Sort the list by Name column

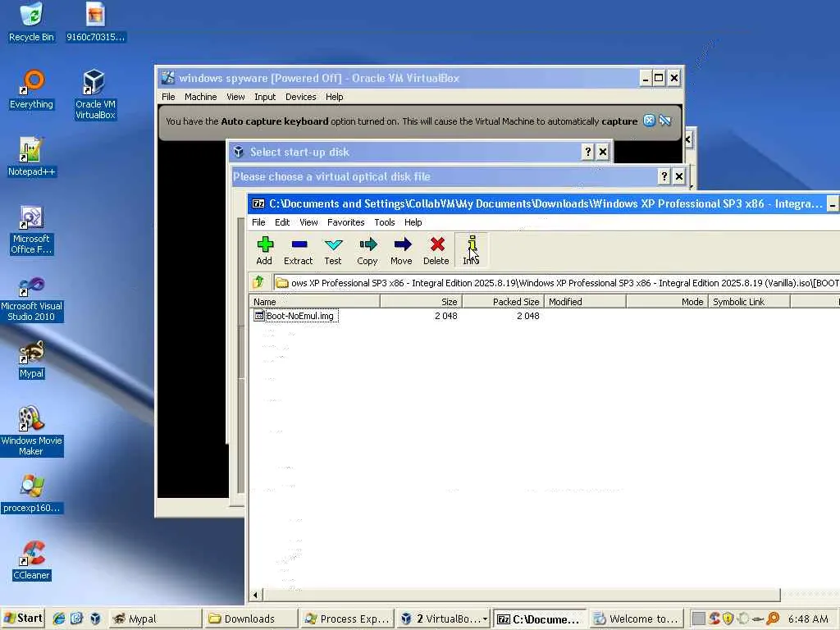[314, 302]
